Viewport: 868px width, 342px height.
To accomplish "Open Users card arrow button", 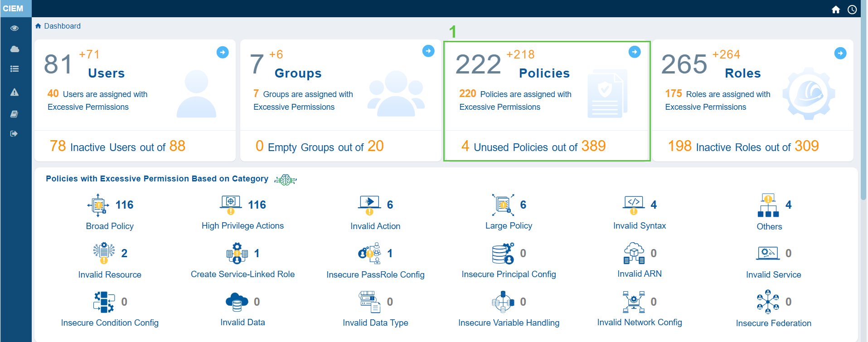I will 223,53.
